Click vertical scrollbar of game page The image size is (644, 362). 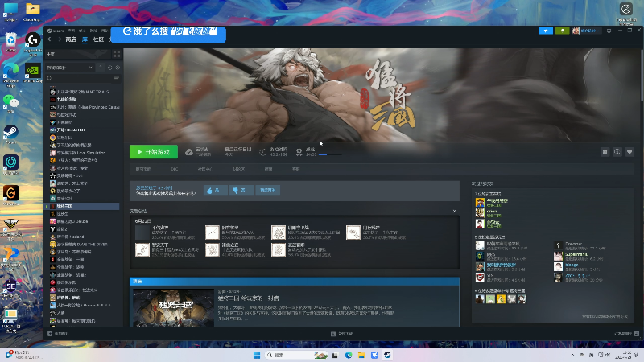click(641, 76)
